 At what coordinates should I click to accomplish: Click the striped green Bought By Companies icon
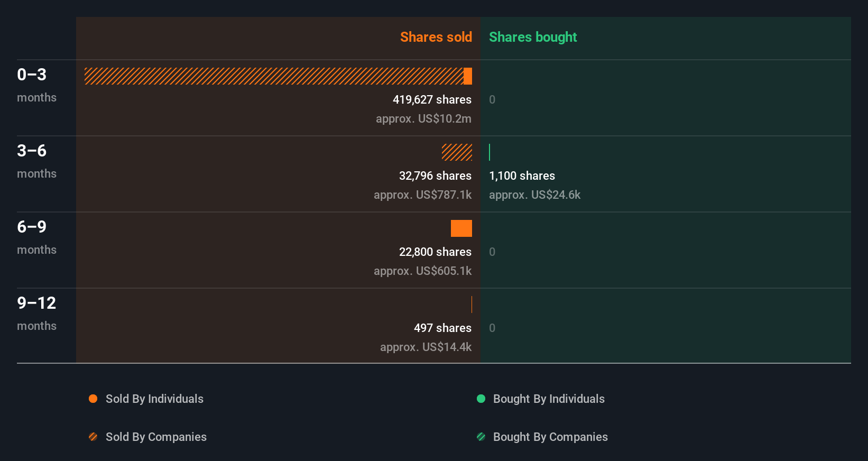(x=481, y=437)
